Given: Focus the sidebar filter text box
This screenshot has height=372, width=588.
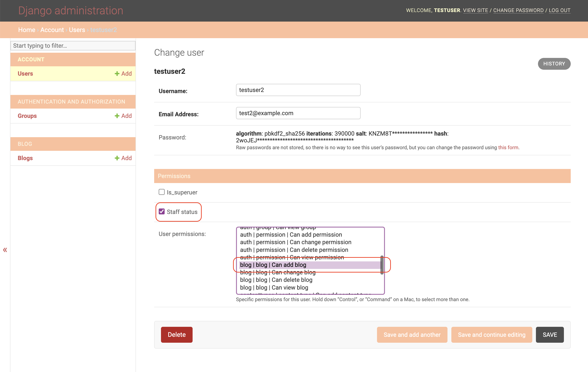Looking at the screenshot, I should (73, 46).
